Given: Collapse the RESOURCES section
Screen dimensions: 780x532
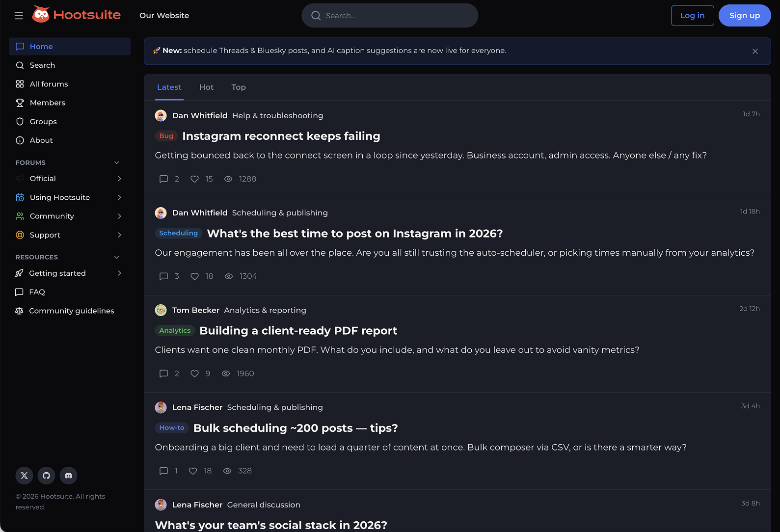Looking at the screenshot, I should tap(117, 257).
